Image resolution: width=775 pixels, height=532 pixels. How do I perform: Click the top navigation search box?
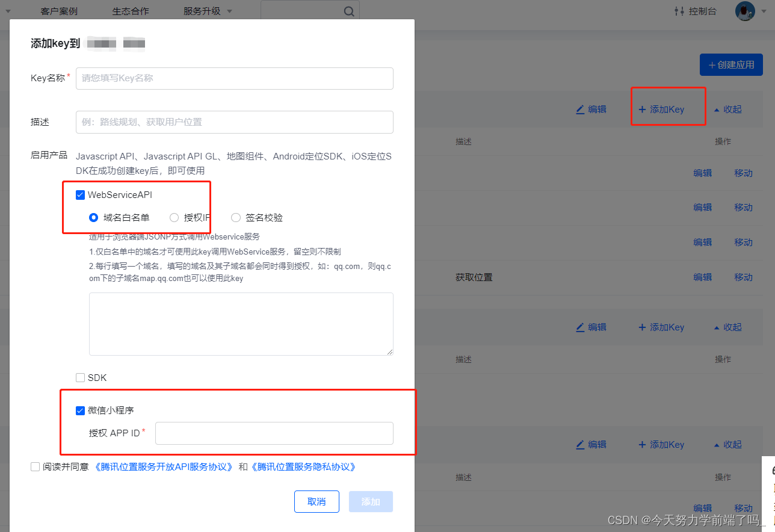click(x=310, y=11)
